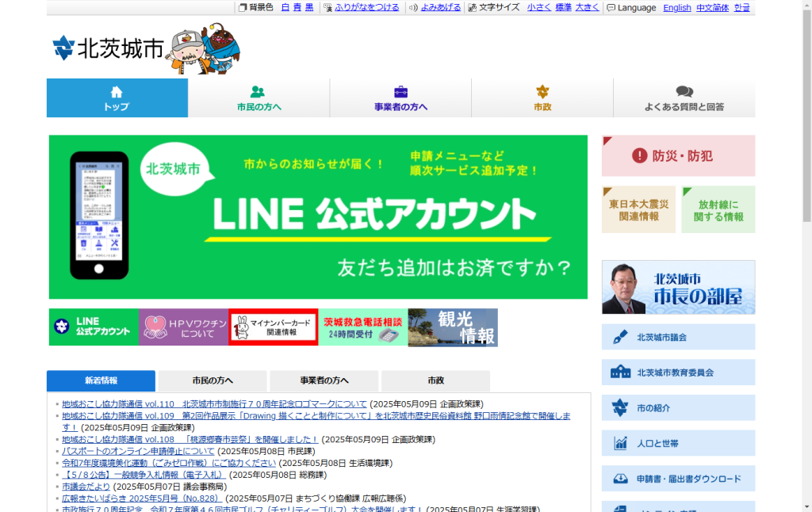The width and height of the screenshot is (812, 512).
Task: Toggle ふりがなをつける furigana option
Action: (x=366, y=8)
